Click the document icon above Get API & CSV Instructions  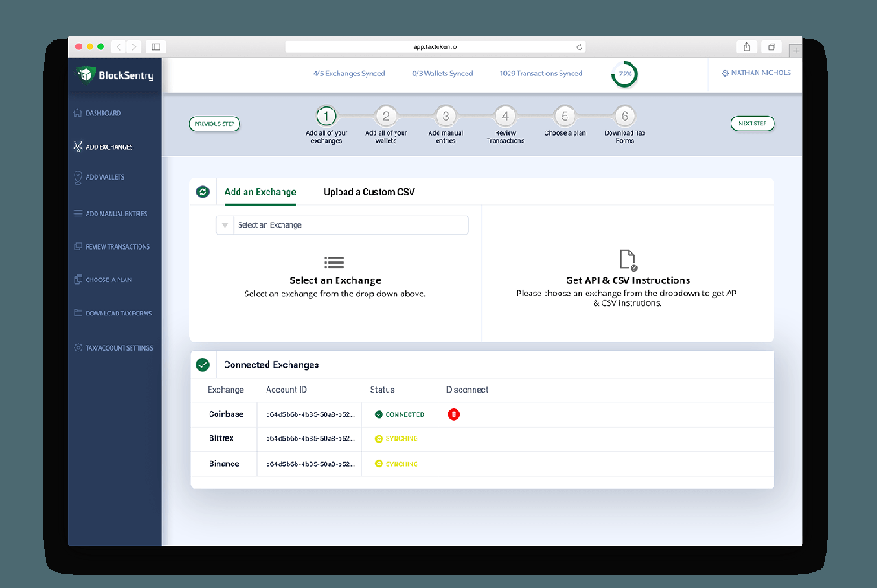point(628,260)
